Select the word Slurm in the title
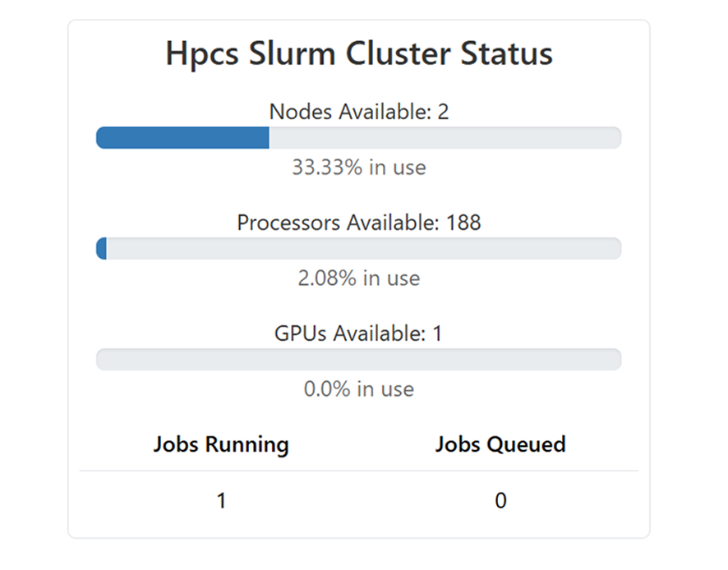 pos(292,53)
